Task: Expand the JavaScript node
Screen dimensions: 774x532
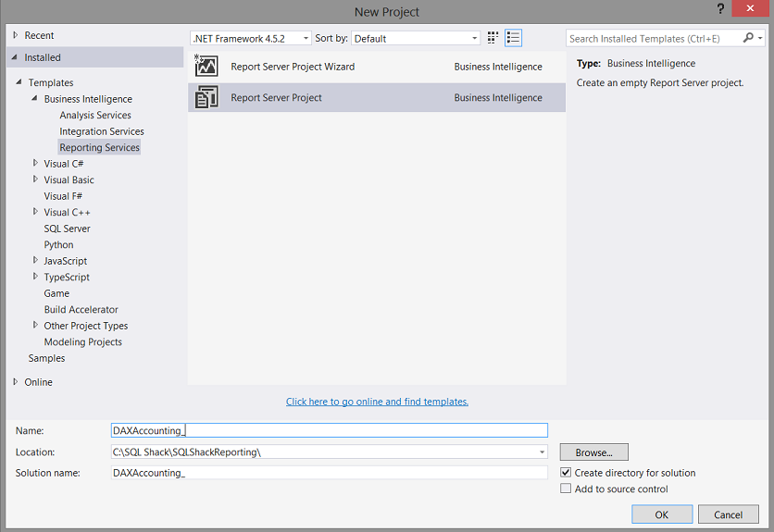Action: 35,260
